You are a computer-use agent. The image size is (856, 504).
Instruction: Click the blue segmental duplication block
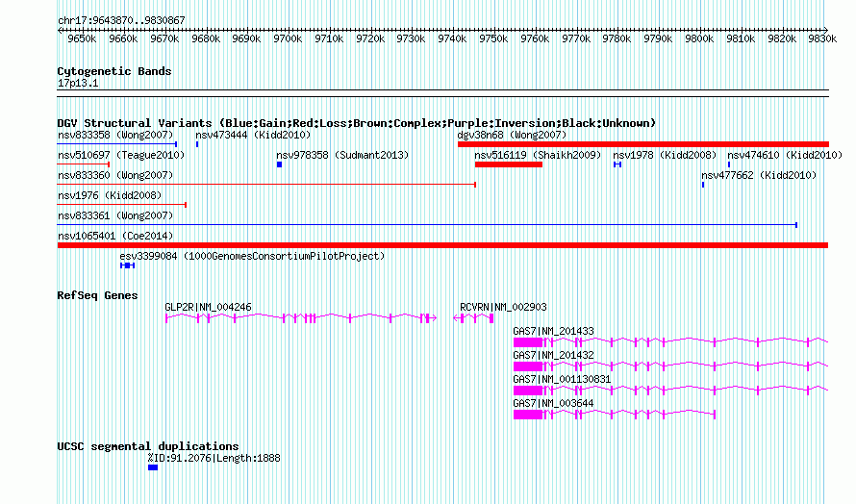(153, 467)
